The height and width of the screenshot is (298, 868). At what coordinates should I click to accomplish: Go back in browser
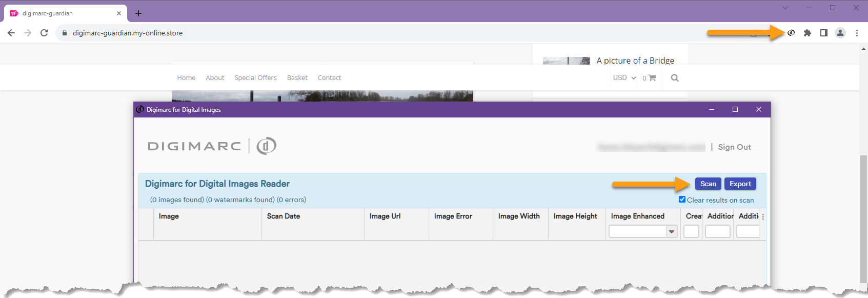coord(11,33)
